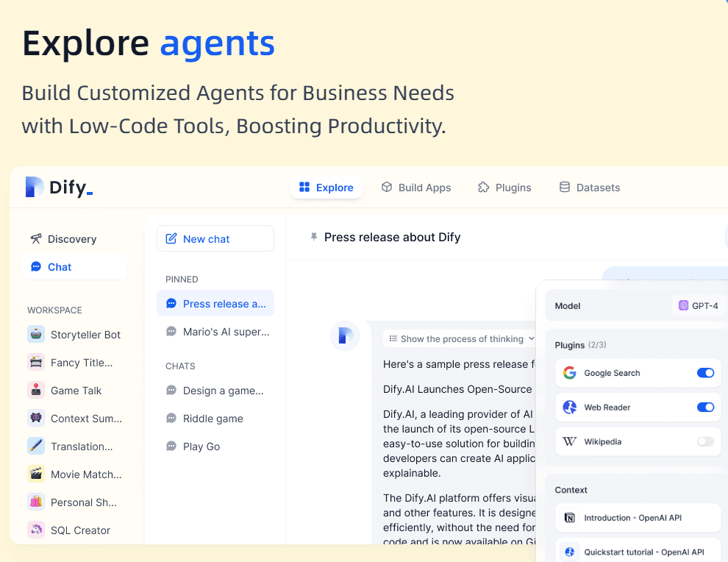The width and height of the screenshot is (728, 562).
Task: Click the Explore grid icon
Action: click(304, 187)
